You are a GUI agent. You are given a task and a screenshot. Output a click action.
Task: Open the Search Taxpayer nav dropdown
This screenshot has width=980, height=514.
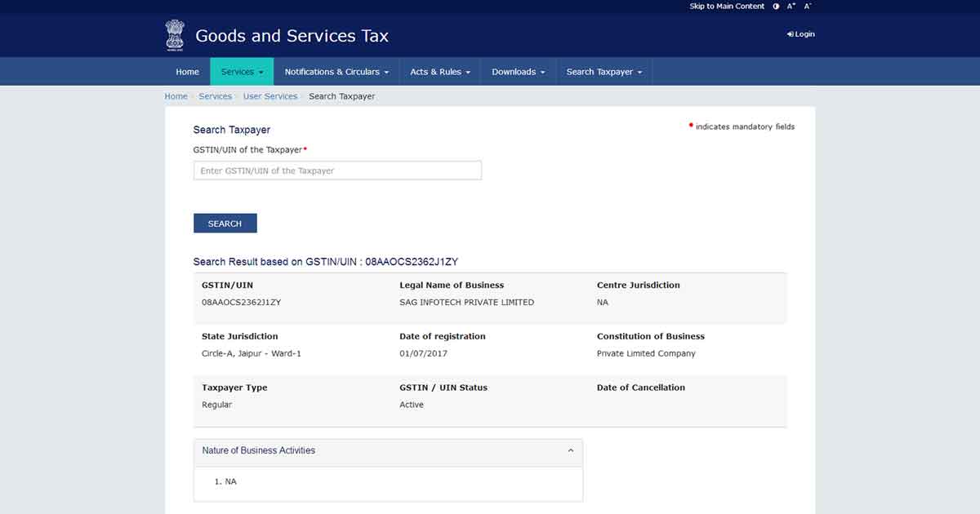click(x=604, y=72)
